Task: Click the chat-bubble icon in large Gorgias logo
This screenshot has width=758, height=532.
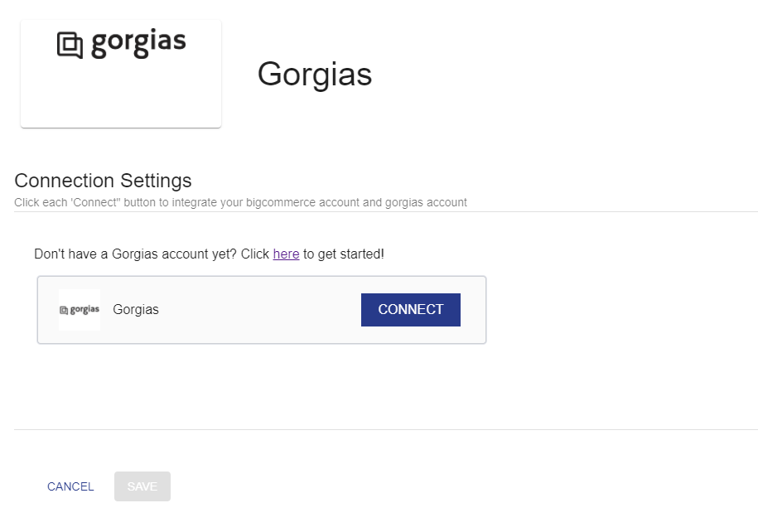Action: click(x=70, y=45)
